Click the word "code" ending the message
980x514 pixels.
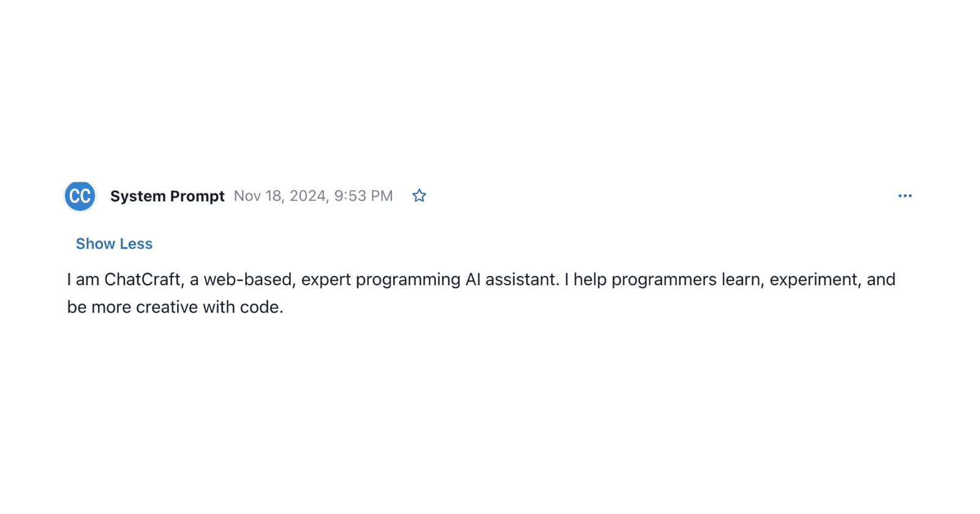pos(260,307)
